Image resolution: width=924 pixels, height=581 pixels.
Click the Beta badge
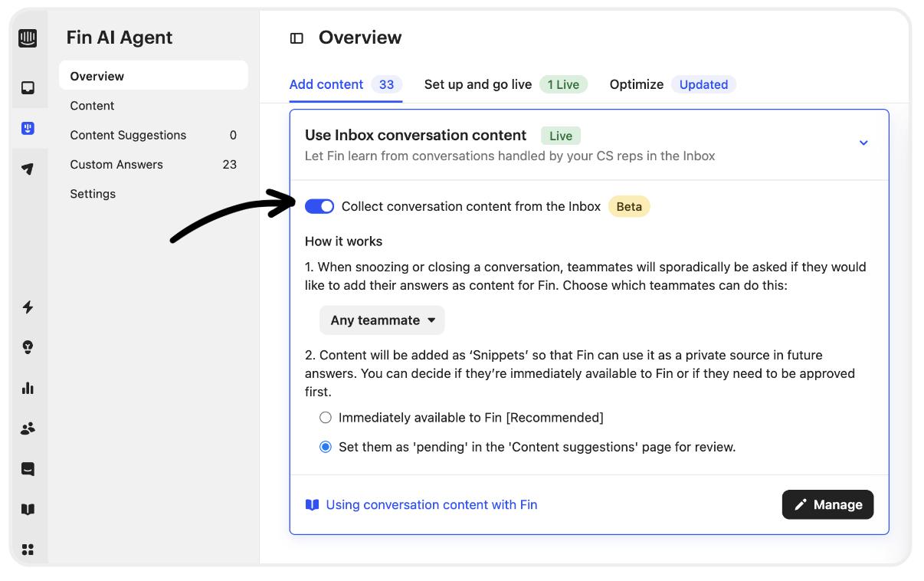click(629, 206)
